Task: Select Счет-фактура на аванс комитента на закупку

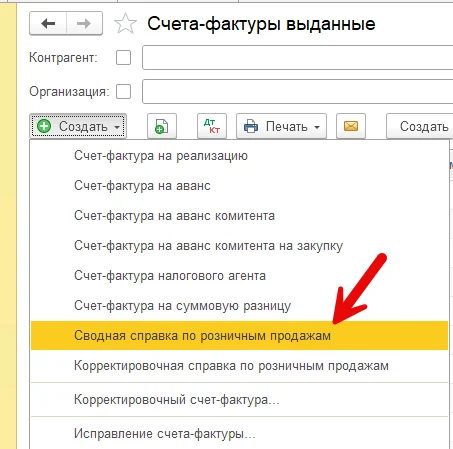Action: (x=239, y=246)
